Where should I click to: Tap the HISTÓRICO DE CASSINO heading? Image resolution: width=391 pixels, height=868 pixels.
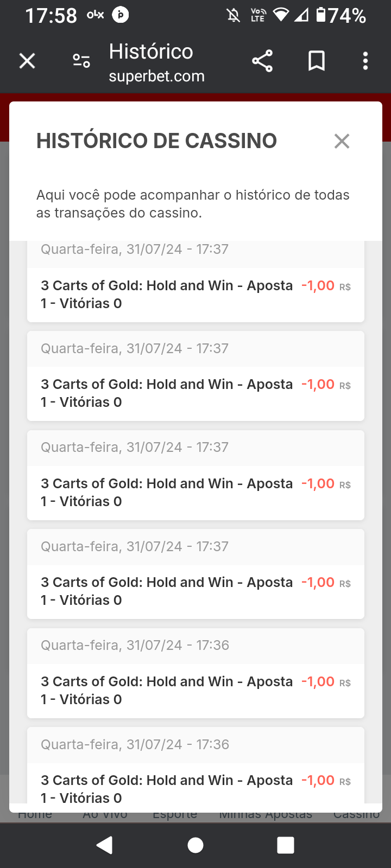(156, 141)
